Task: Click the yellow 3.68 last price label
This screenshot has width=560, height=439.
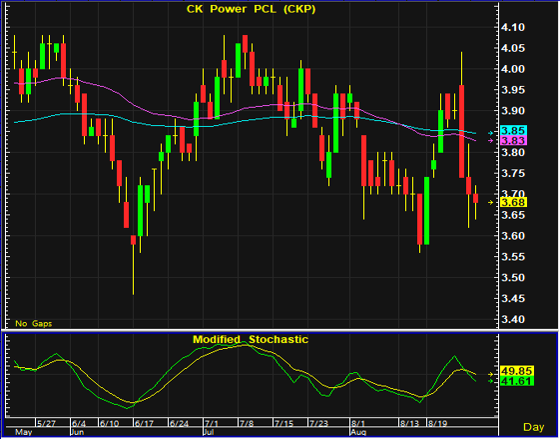Action: click(513, 202)
